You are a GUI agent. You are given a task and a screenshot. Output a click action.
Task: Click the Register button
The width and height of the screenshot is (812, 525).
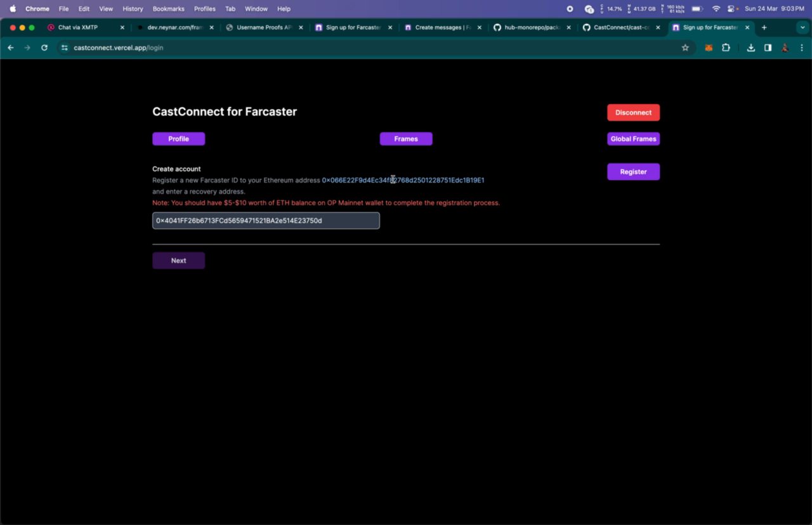click(633, 172)
